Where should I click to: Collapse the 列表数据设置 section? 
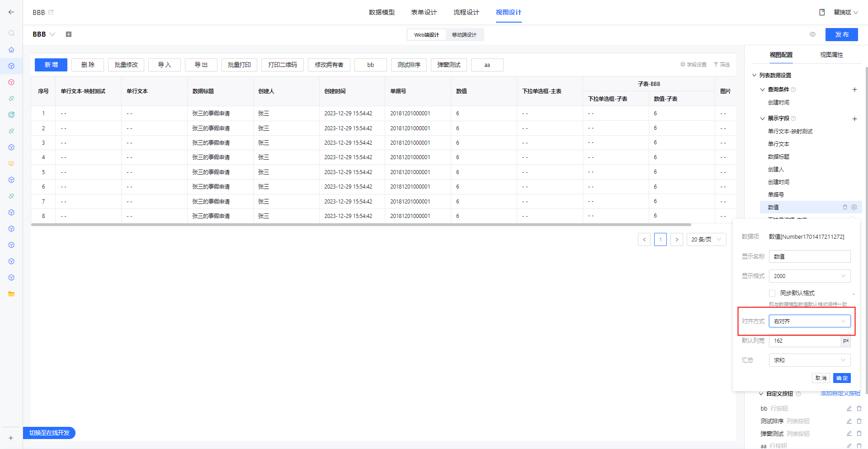click(755, 75)
